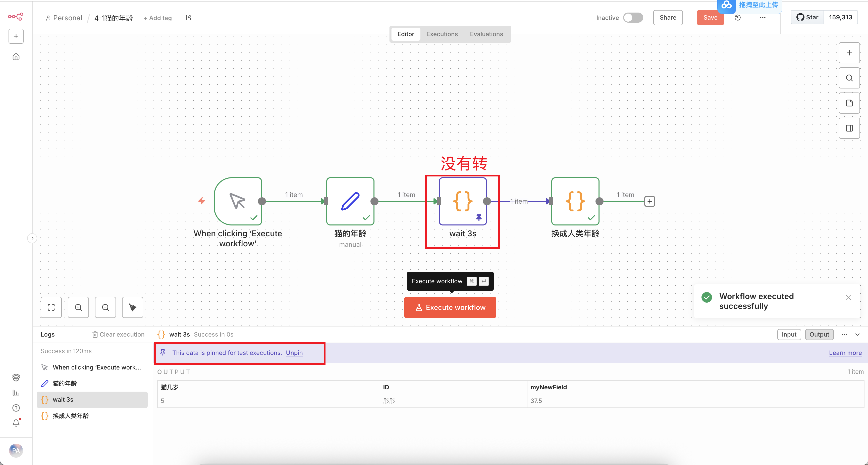Switch to the Evaluations tab

486,34
